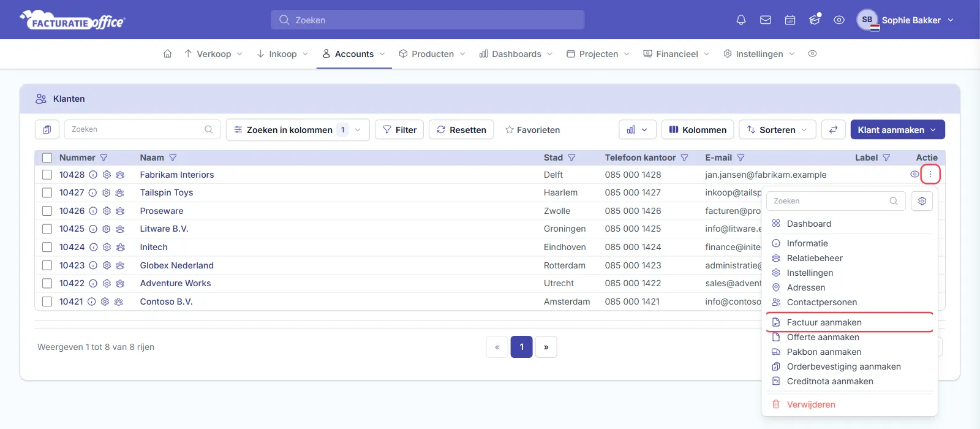
Task: Open the mail envelope icon in header
Action: (x=766, y=20)
